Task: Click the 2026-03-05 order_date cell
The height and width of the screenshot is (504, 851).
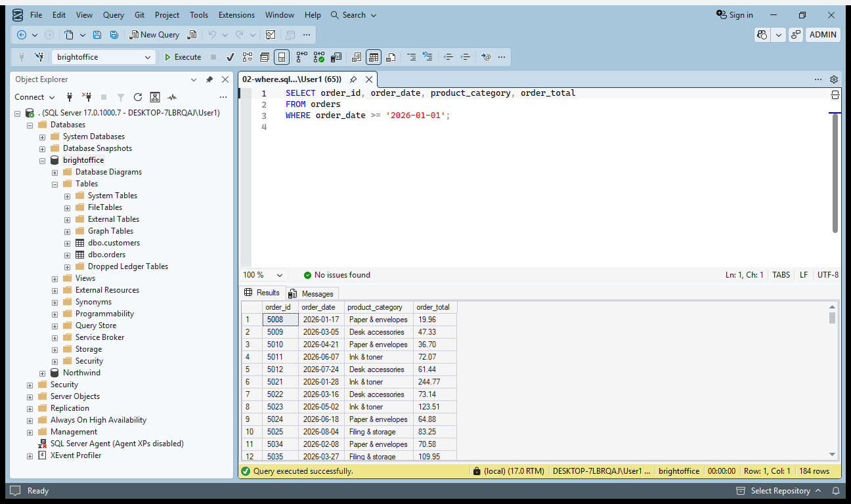Action: click(322, 332)
